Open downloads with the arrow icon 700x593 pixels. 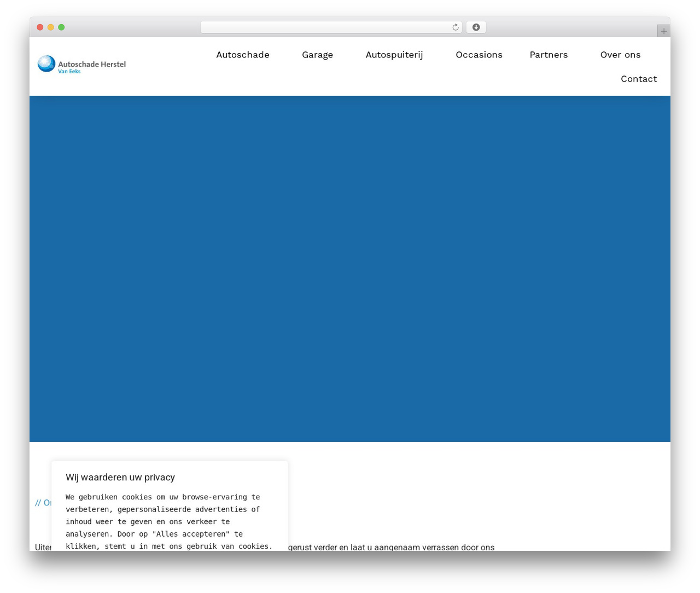(476, 27)
